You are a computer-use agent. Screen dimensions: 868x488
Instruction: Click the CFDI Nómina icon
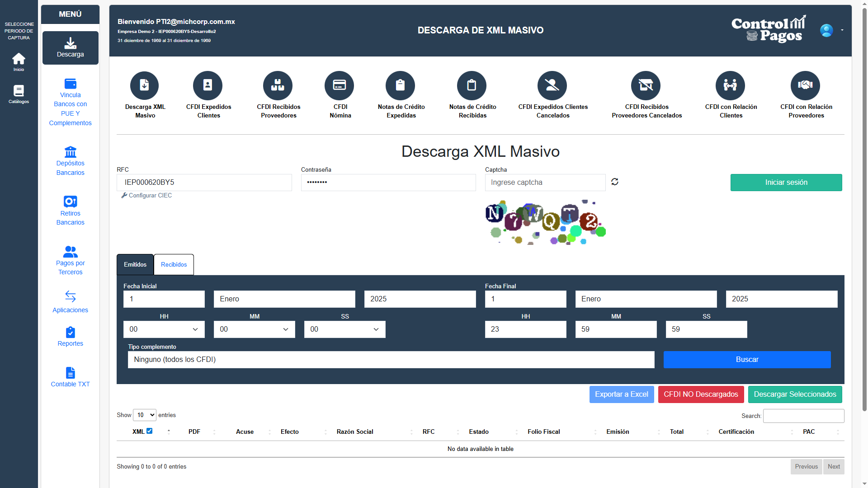339,85
